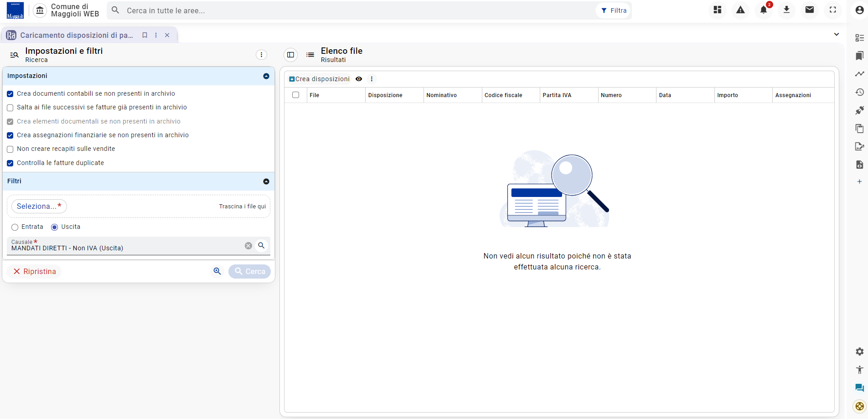Click the Ripristina button

coord(35,271)
